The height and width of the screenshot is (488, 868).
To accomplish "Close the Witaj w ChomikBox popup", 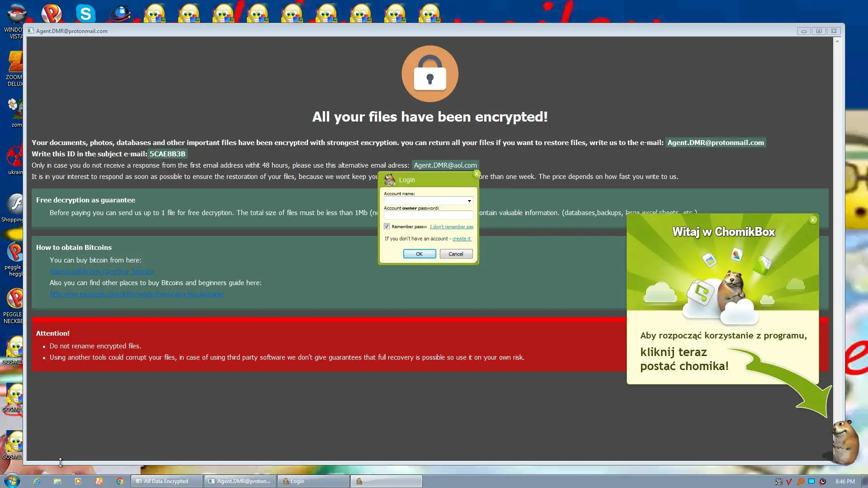I will 813,220.
